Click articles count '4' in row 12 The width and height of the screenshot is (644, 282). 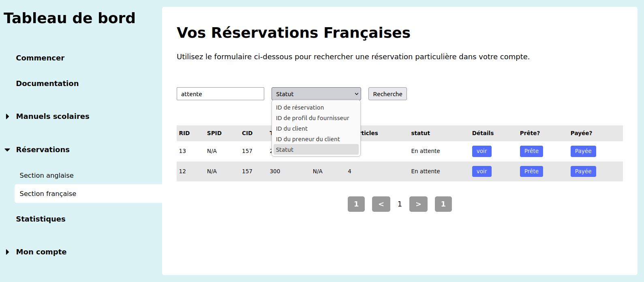pyautogui.click(x=349, y=171)
